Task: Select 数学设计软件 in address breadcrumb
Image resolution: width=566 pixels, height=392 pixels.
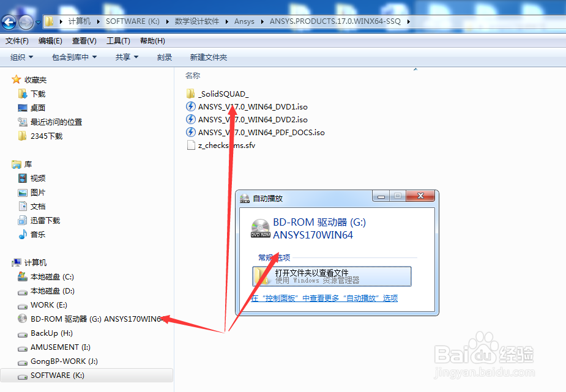Action: 197,21
